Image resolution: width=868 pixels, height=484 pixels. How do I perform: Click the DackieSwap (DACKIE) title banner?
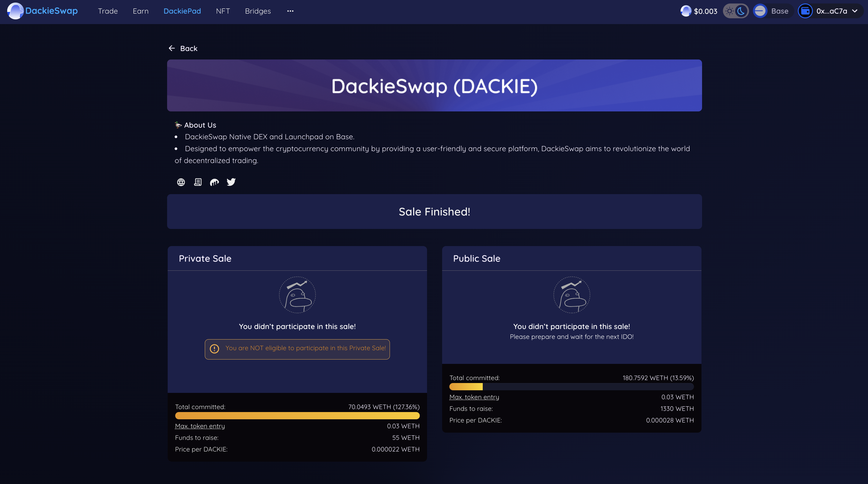(x=434, y=86)
